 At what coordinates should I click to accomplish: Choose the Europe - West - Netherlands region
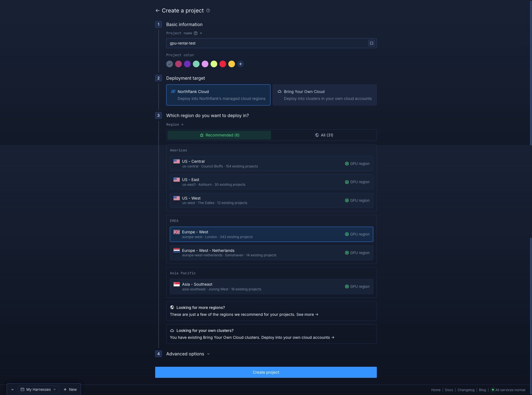[271, 253]
